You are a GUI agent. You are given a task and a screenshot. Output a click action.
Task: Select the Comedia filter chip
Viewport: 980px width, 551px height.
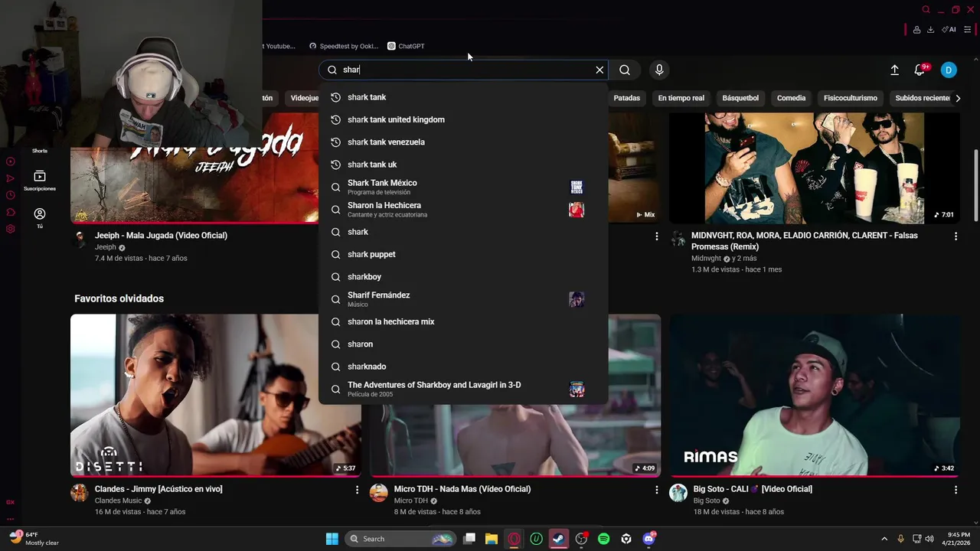[x=791, y=98]
